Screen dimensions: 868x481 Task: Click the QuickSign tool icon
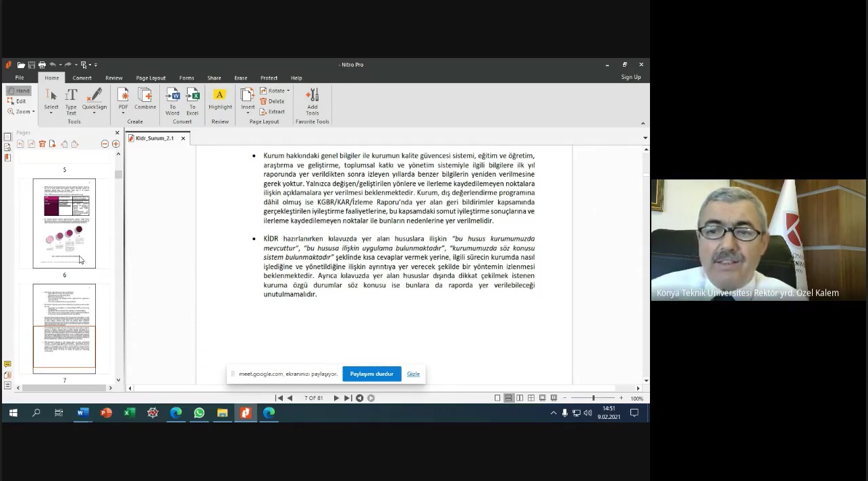94,98
